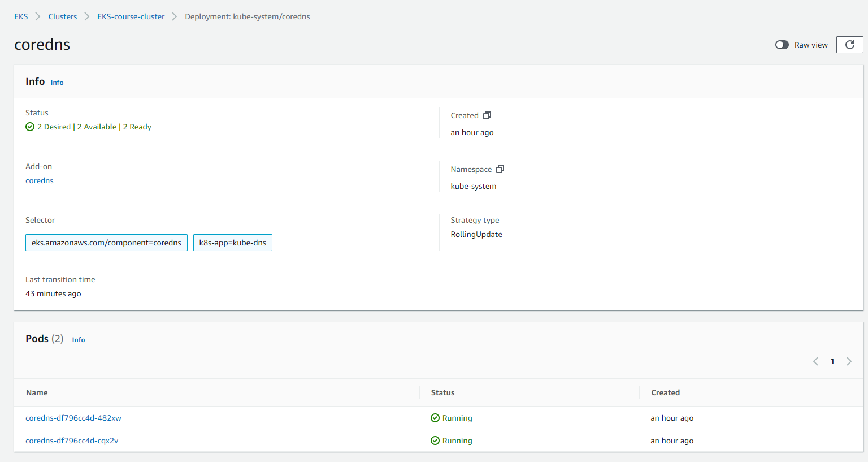This screenshot has width=868, height=462.
Task: Open Info link beside Info heading
Action: click(x=57, y=83)
